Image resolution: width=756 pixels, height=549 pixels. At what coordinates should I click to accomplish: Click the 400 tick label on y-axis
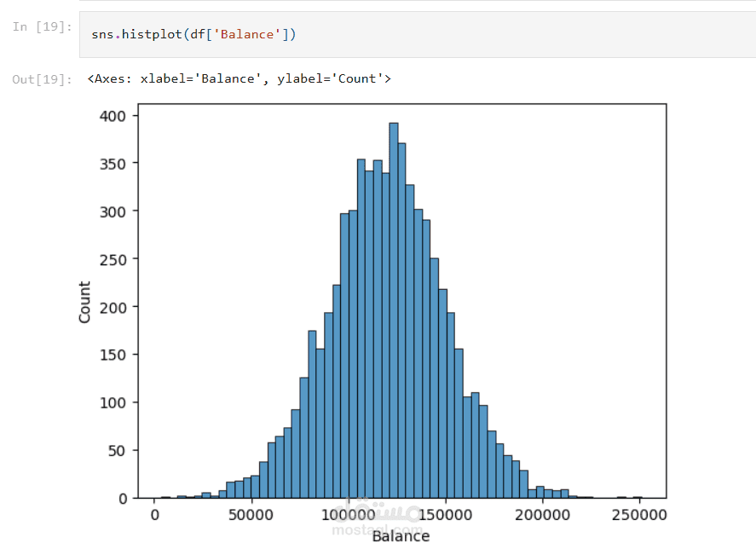tap(113, 116)
